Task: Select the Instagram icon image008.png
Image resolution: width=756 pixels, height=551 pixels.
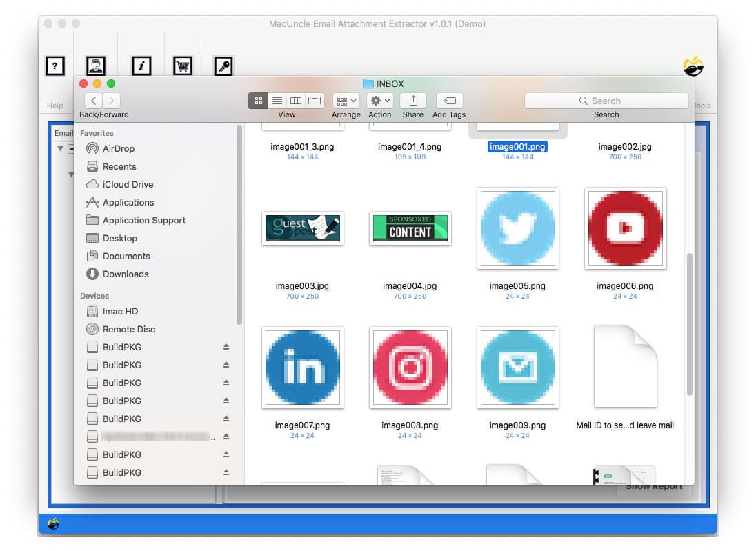Action: [x=410, y=368]
